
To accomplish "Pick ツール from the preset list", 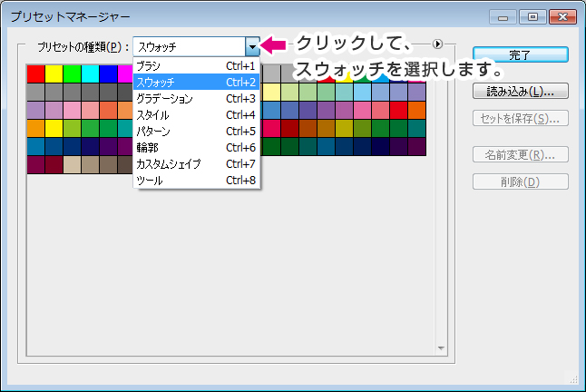I will 197,180.
